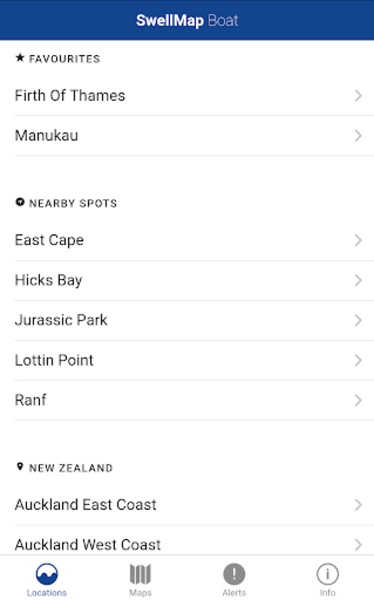Viewport: 374px width, 600px height.
Task: Open the Locations wave icon tab
Action: (47, 574)
